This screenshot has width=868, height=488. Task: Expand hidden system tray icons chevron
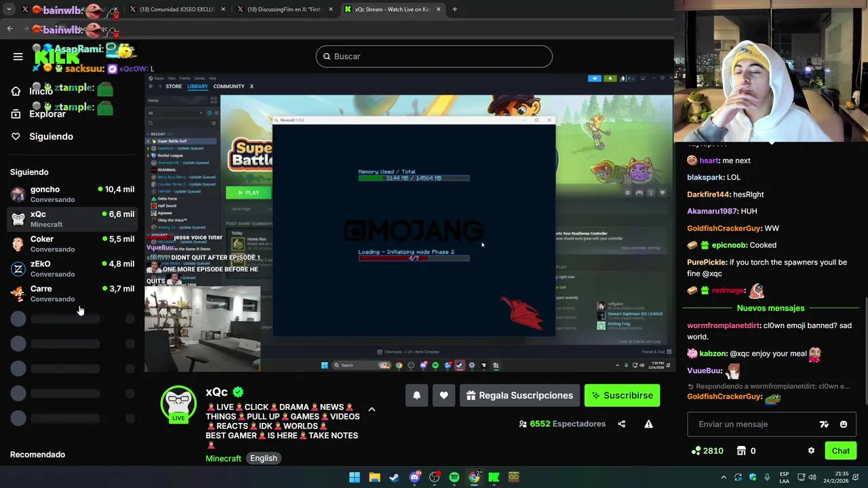pyautogui.click(x=724, y=477)
